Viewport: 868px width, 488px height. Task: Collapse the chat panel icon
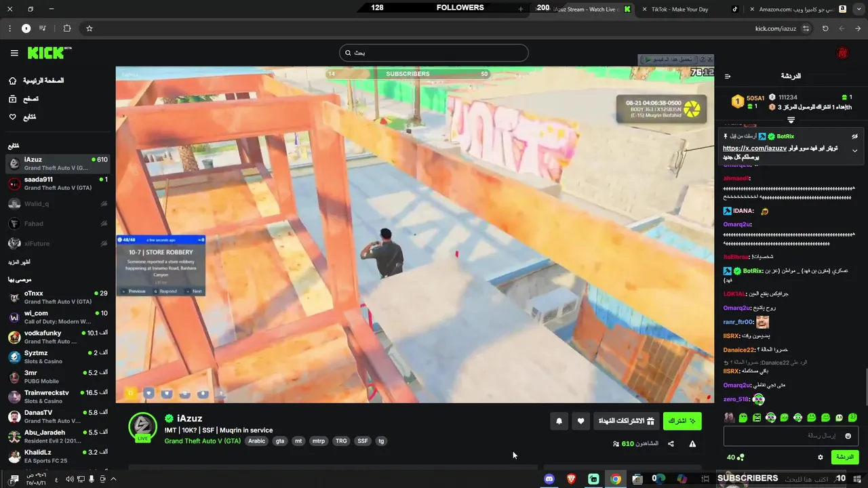(728, 77)
